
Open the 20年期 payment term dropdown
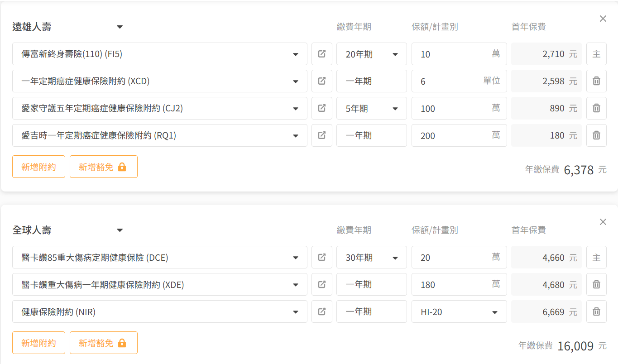tap(372, 54)
